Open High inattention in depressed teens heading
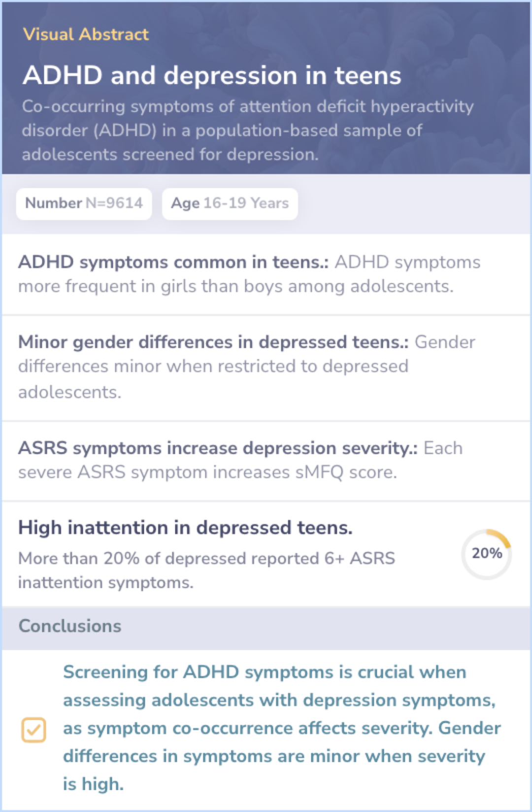 [x=185, y=528]
